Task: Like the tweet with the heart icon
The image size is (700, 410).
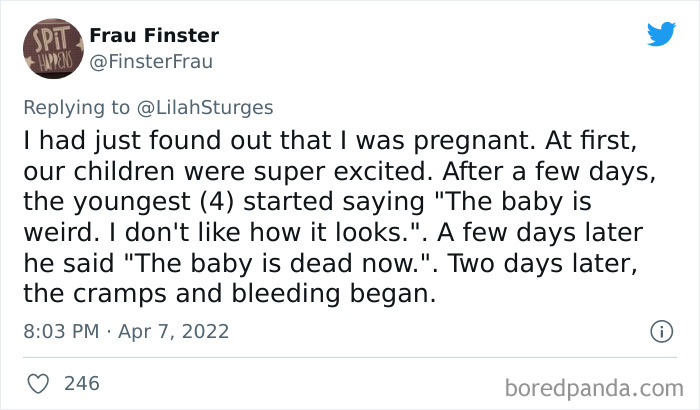Action: click(x=37, y=383)
